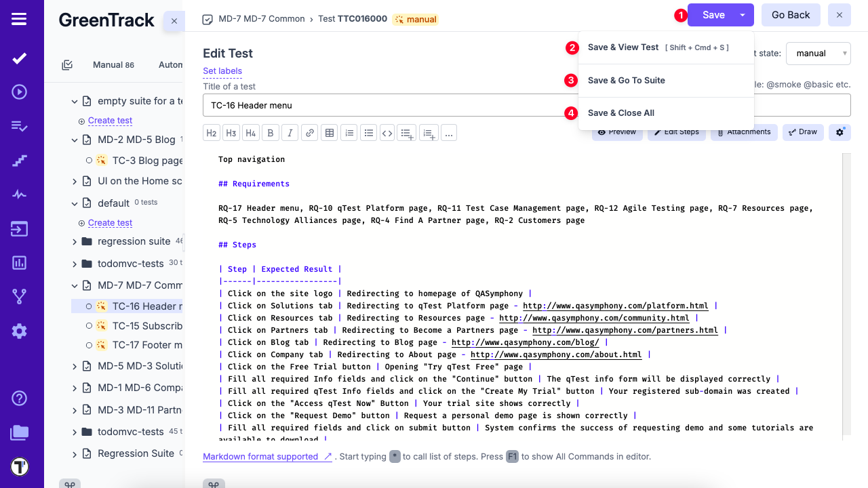868x488 pixels.
Task: Choose Save & Close All
Action: (620, 113)
